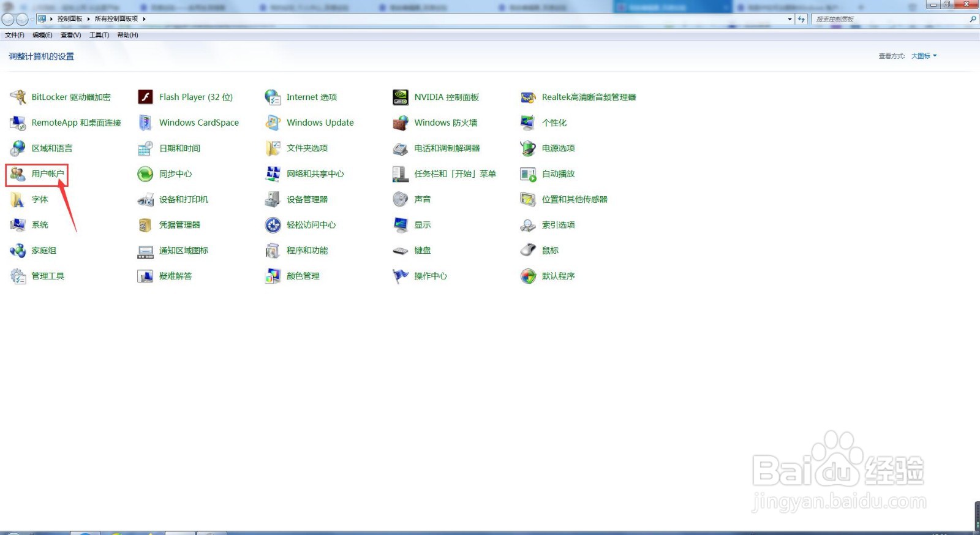Open the 文件夹选项 icon
The height and width of the screenshot is (535, 980).
(x=273, y=148)
